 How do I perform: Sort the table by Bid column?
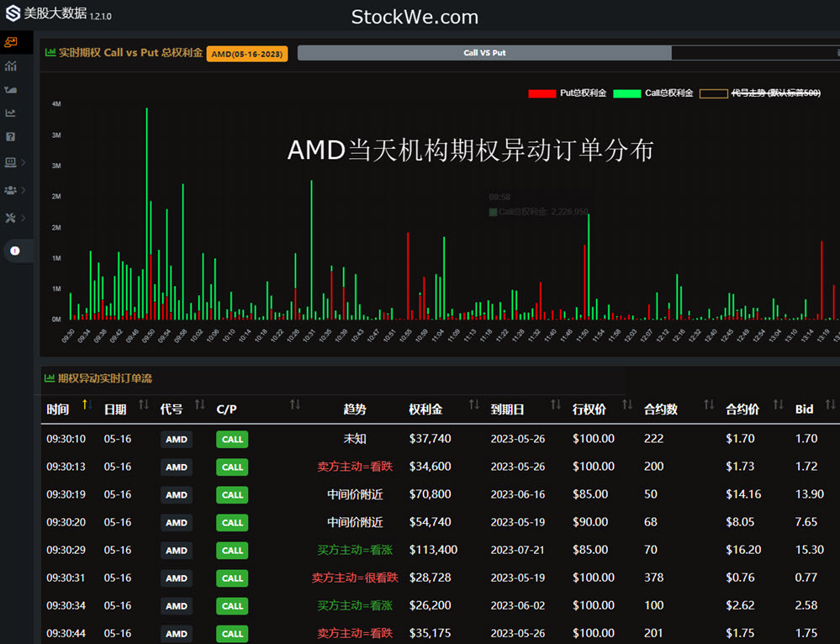click(x=831, y=405)
